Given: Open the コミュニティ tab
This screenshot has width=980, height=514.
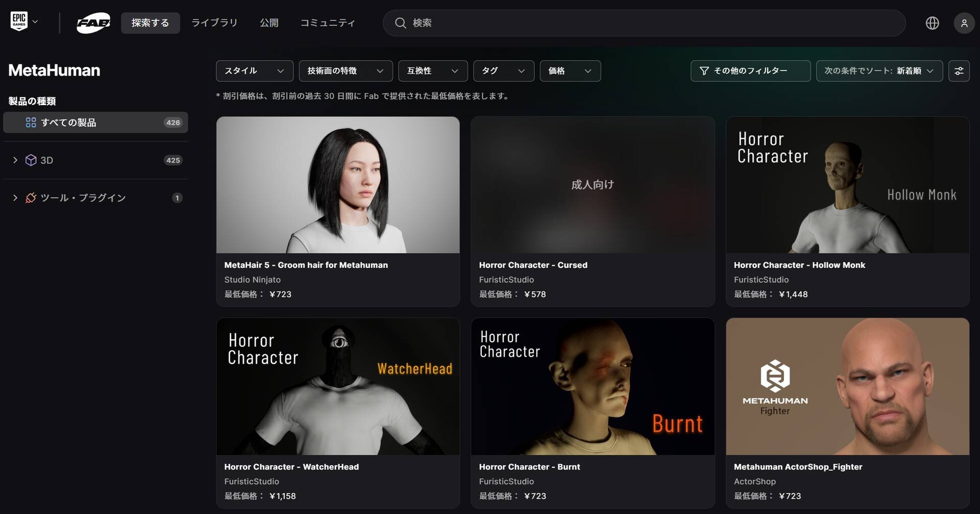Looking at the screenshot, I should (x=328, y=23).
